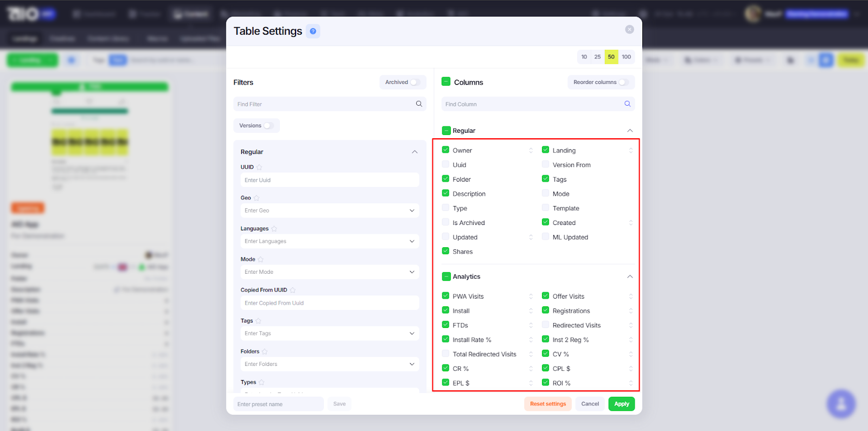
Task: Select 100 rows per page
Action: pos(626,57)
